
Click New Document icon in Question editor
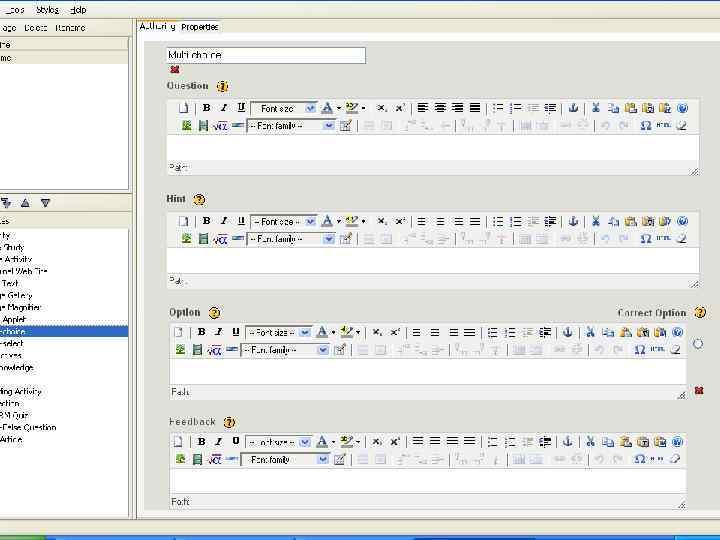coord(183,108)
